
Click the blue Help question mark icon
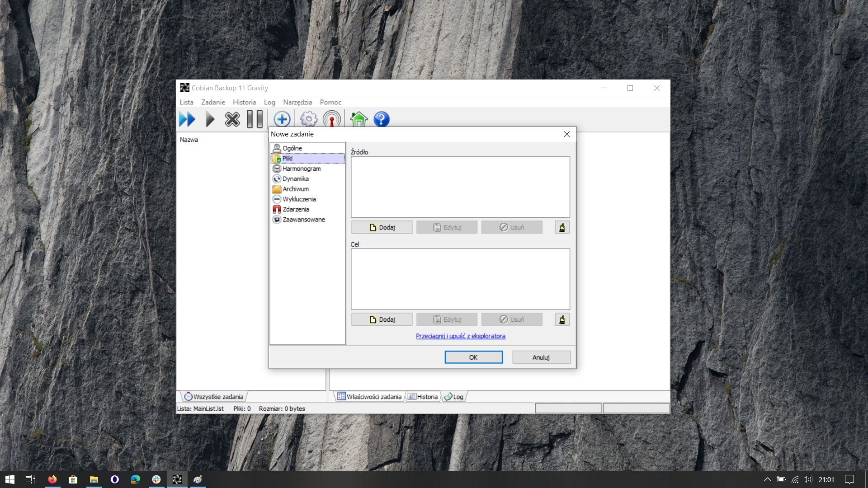click(382, 119)
